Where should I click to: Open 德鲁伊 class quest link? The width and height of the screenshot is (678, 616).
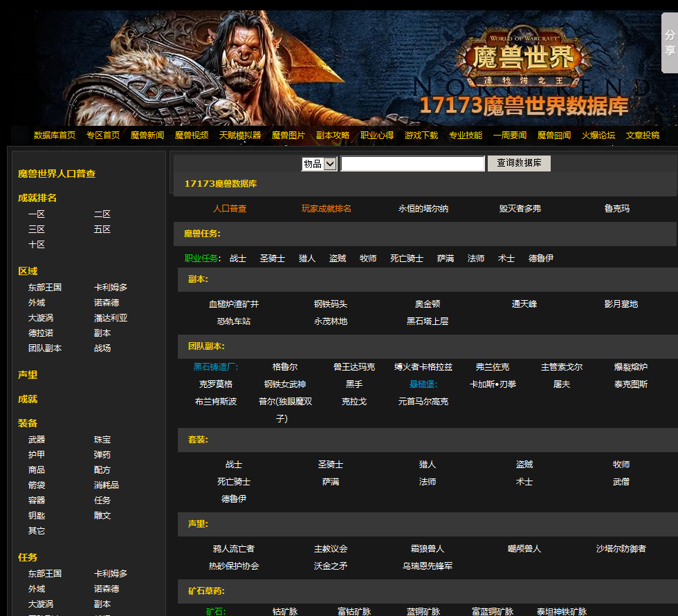pos(541,259)
